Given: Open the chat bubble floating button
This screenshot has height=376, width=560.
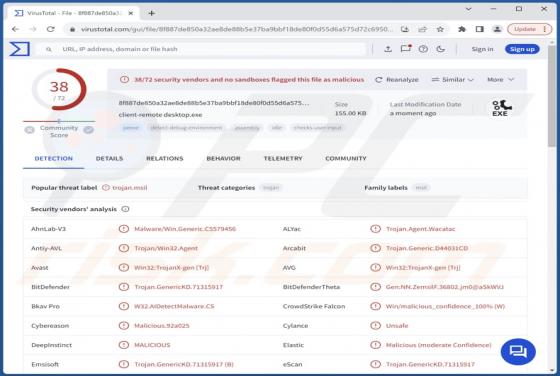Looking at the screenshot, I should [518, 352].
